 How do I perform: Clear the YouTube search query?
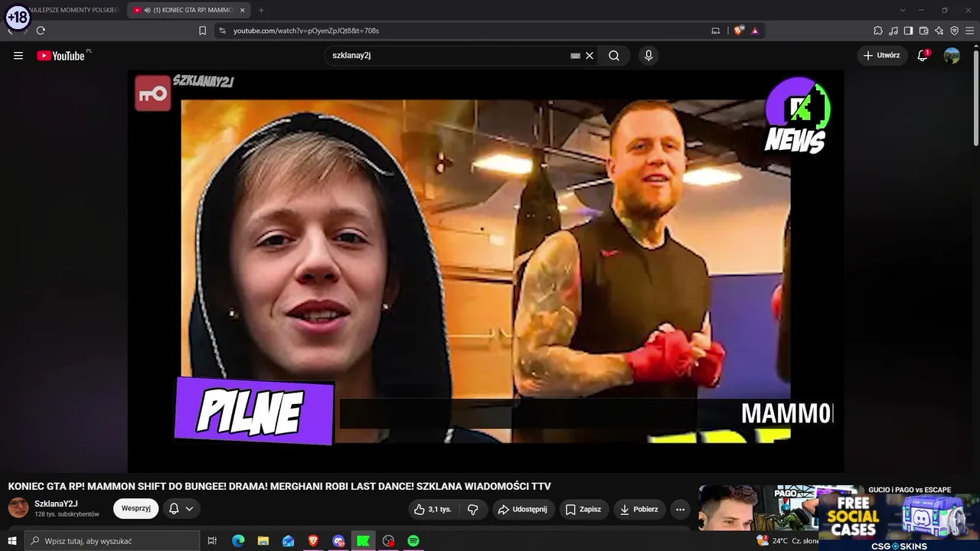click(590, 56)
